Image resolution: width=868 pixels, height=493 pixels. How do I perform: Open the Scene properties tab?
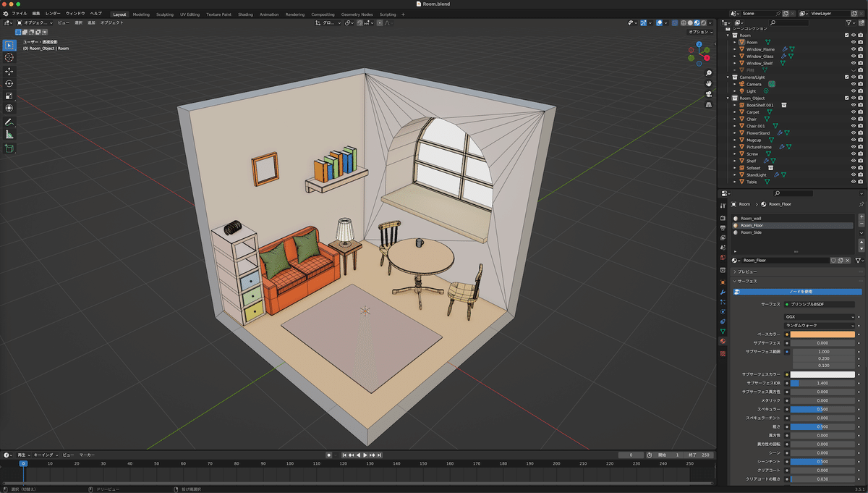(723, 248)
